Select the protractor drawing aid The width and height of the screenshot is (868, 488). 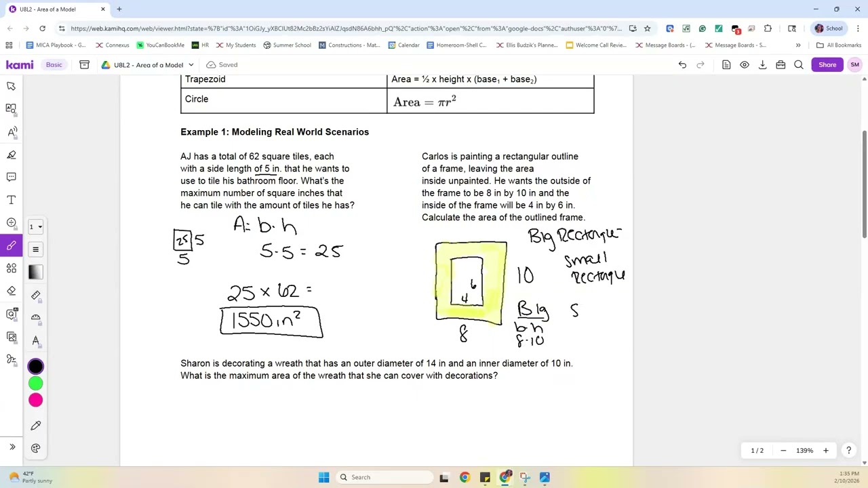tap(35, 317)
